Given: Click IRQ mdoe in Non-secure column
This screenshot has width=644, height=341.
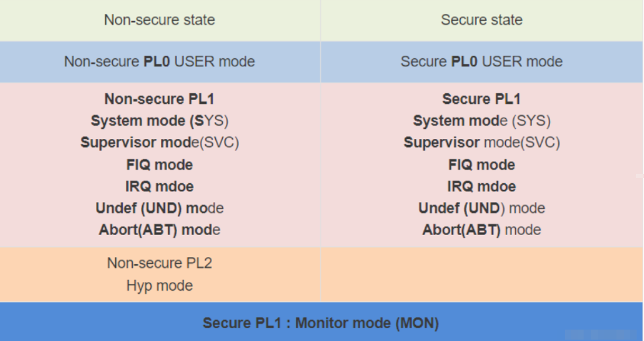Looking at the screenshot, I should (160, 187).
